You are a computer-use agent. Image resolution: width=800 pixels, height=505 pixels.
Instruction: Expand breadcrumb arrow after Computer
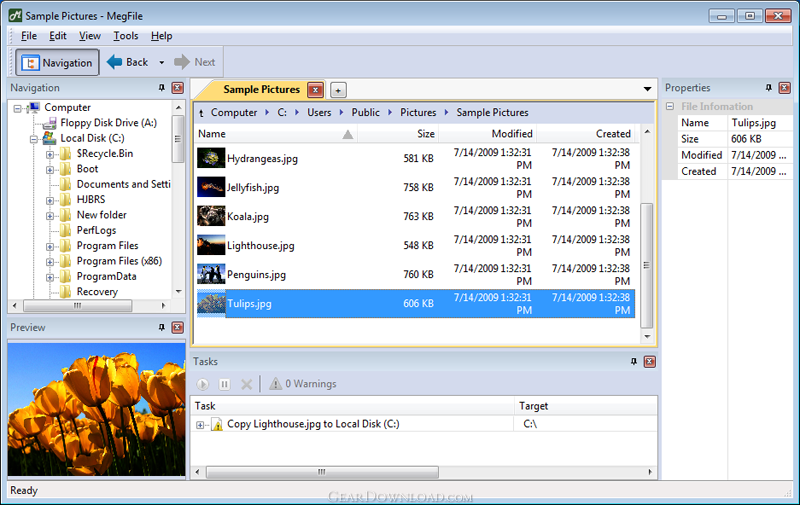267,112
